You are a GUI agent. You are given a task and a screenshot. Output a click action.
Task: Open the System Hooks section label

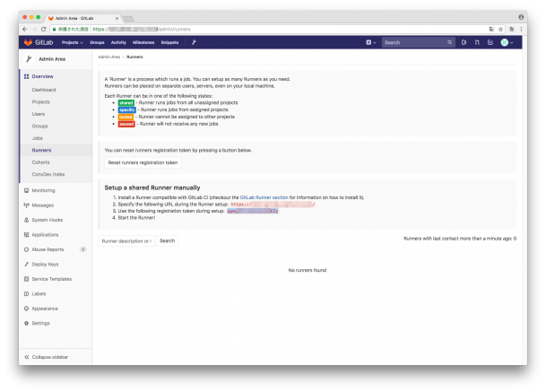pos(48,220)
